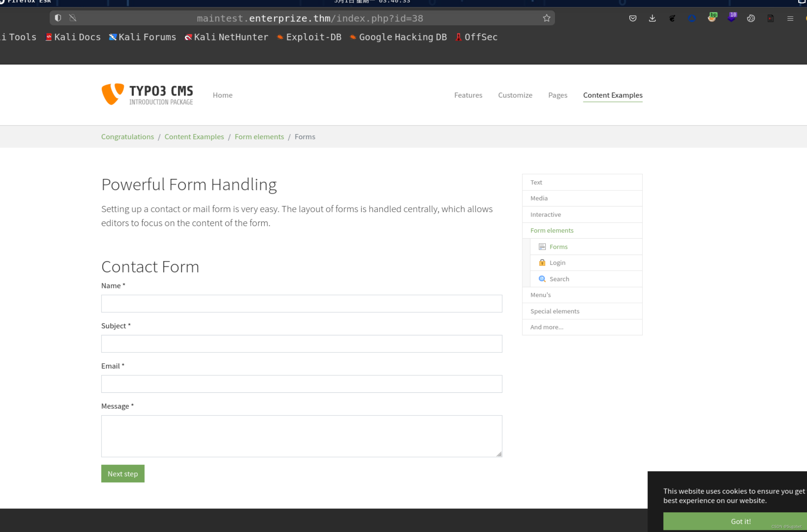The width and height of the screenshot is (807, 532).
Task: Click into the Name input field
Action: [x=301, y=304]
